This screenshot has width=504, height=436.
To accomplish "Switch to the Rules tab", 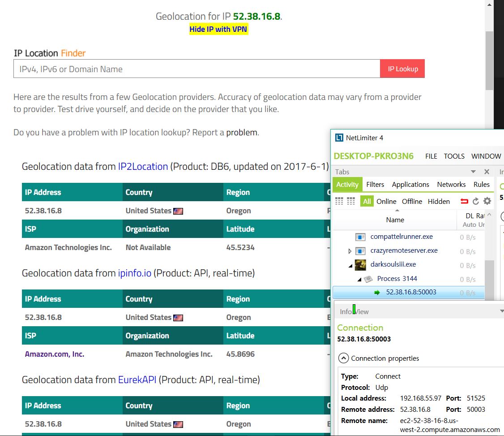I will 482,184.
